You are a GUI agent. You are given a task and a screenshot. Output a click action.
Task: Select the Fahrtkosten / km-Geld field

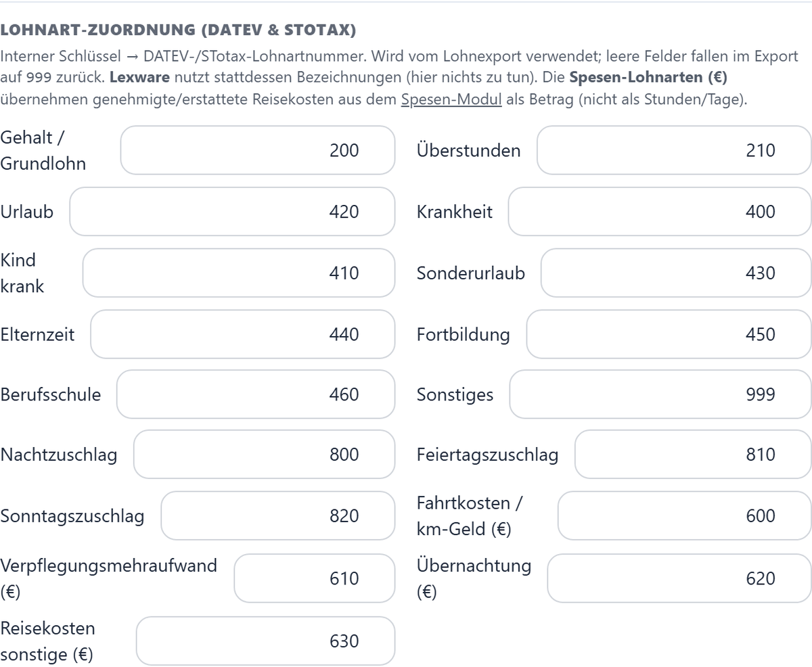click(x=685, y=516)
